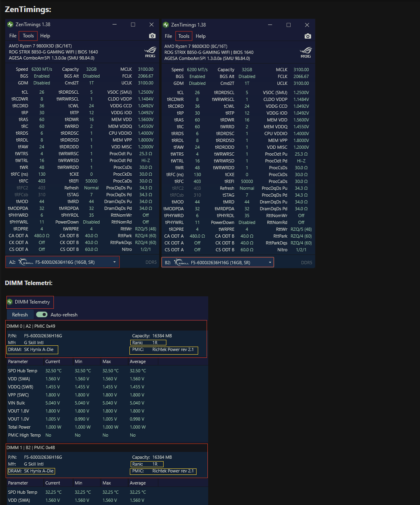Maximize the A2 ZenTimings window

133,25
